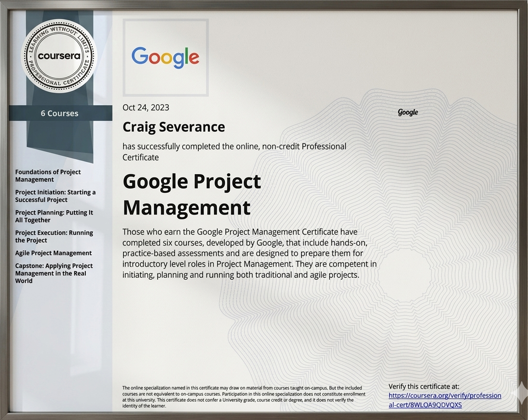The width and height of the screenshot is (528, 420).
Task: Select the Capstone course entry
Action: click(x=54, y=273)
